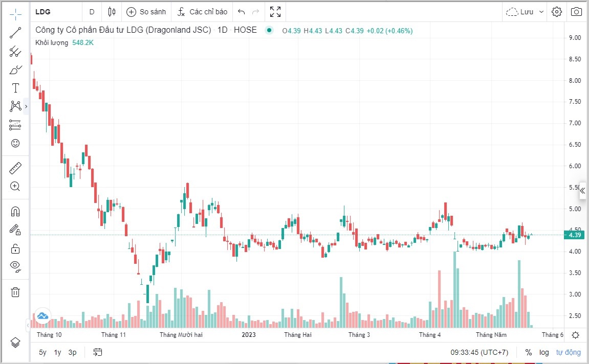Image resolution: width=589 pixels, height=364 pixels.
Task: Toggle percent scale at the bottom
Action: point(528,352)
